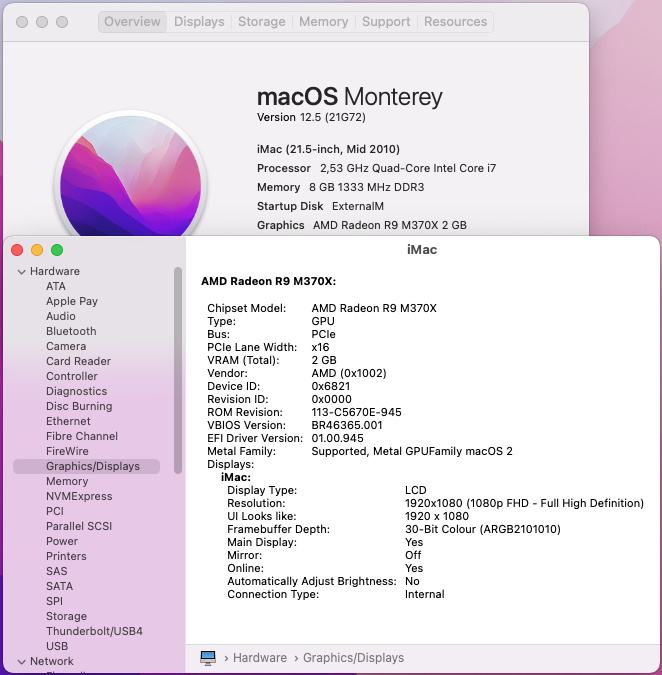This screenshot has width=662, height=675.
Task: Close the System Information window with red button
Action: [x=17, y=250]
